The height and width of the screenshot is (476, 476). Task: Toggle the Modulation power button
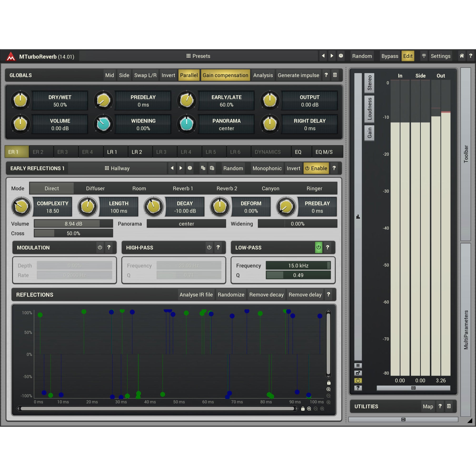pyautogui.click(x=100, y=247)
